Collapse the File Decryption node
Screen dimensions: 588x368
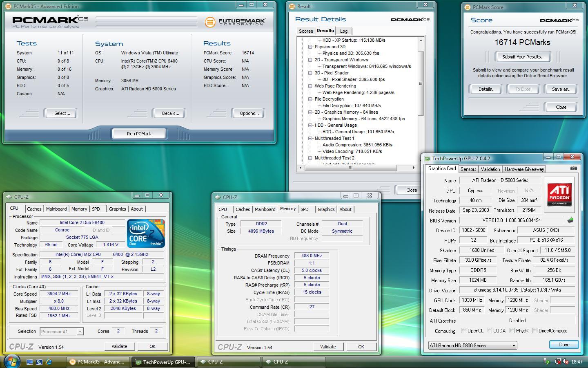tap(310, 99)
